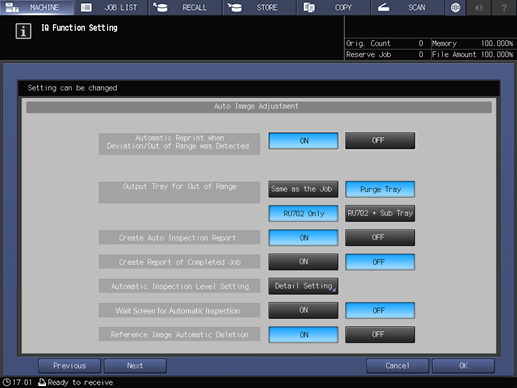Click the Next button
This screenshot has width=517, height=388.
click(135, 366)
